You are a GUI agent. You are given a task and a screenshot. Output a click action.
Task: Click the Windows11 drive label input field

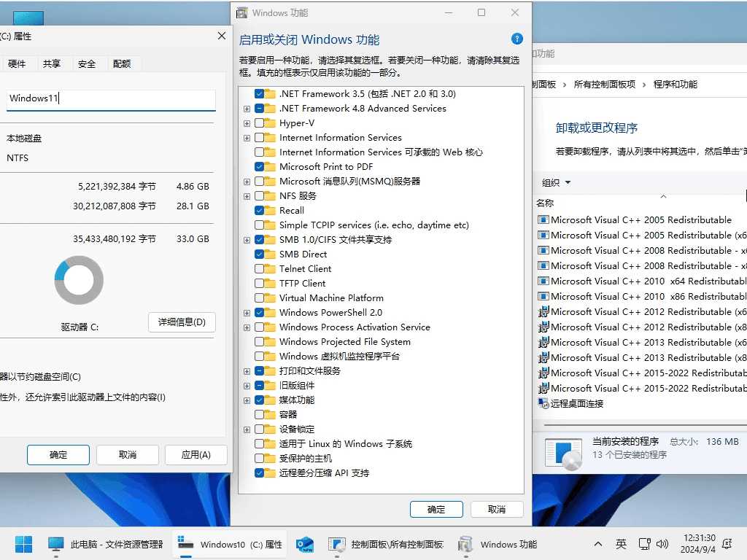(x=109, y=99)
